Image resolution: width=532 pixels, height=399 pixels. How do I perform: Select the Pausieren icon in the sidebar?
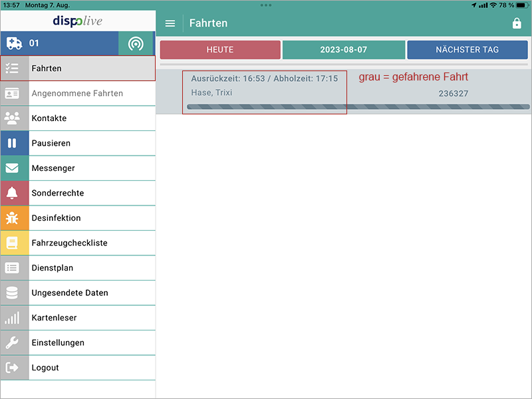[14, 143]
